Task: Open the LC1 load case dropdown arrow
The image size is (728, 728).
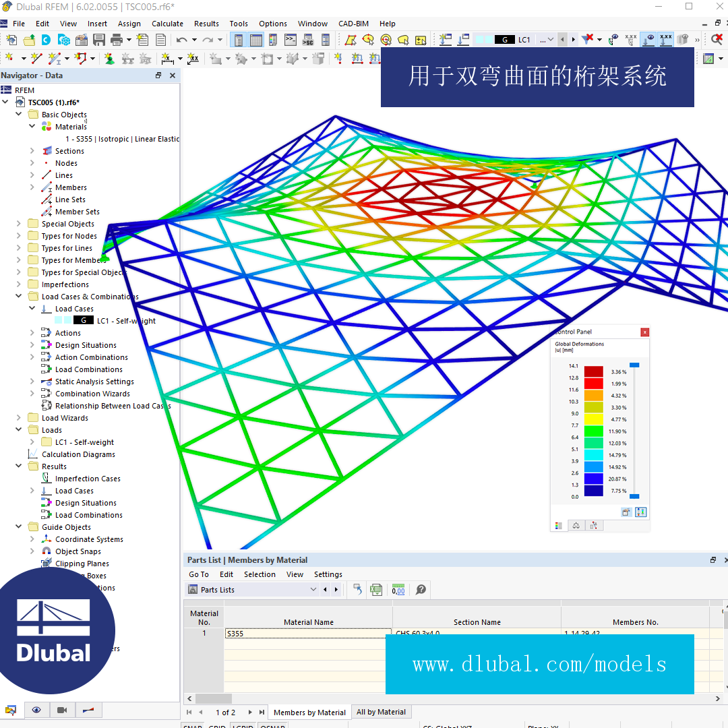Action: pyautogui.click(x=551, y=40)
